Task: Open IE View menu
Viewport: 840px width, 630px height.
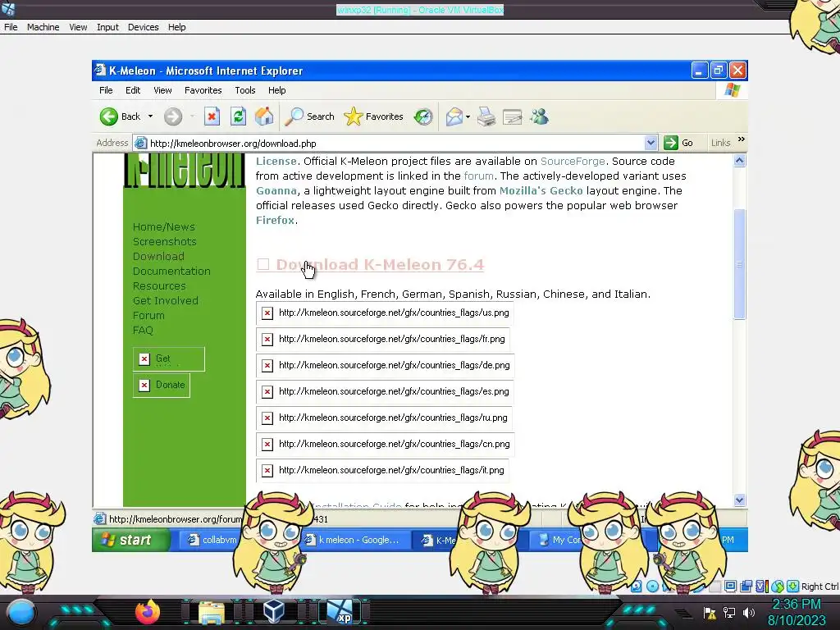Action: (x=162, y=90)
